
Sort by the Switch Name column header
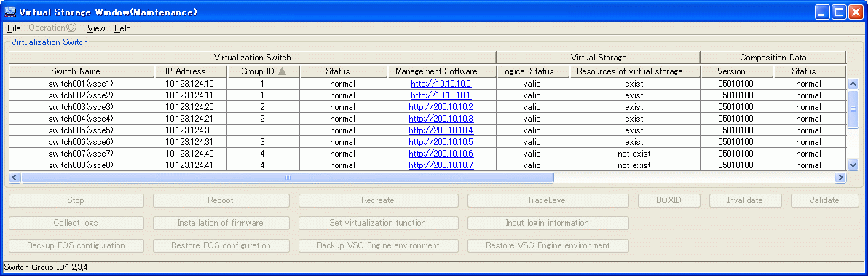82,71
